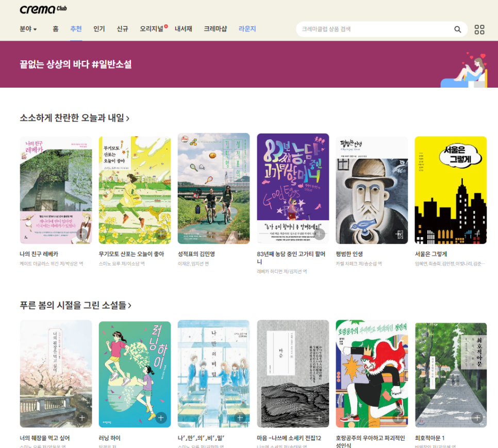Open 러닝 하이 book cover
Screen dimensions: 498x448
[135, 374]
